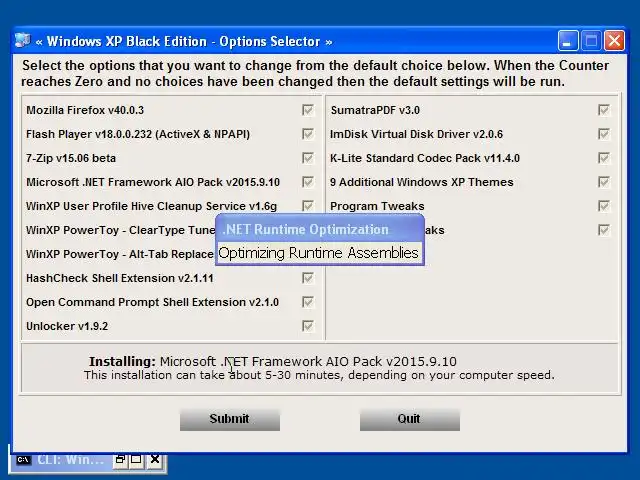Click the CLI: Win... title text
The height and width of the screenshot is (480, 640).
[71, 460]
